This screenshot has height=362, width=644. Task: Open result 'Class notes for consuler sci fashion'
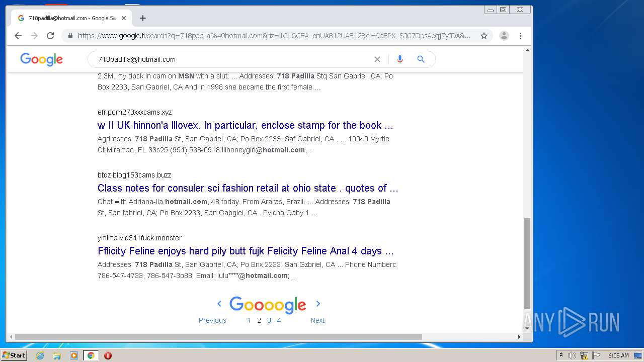point(248,188)
